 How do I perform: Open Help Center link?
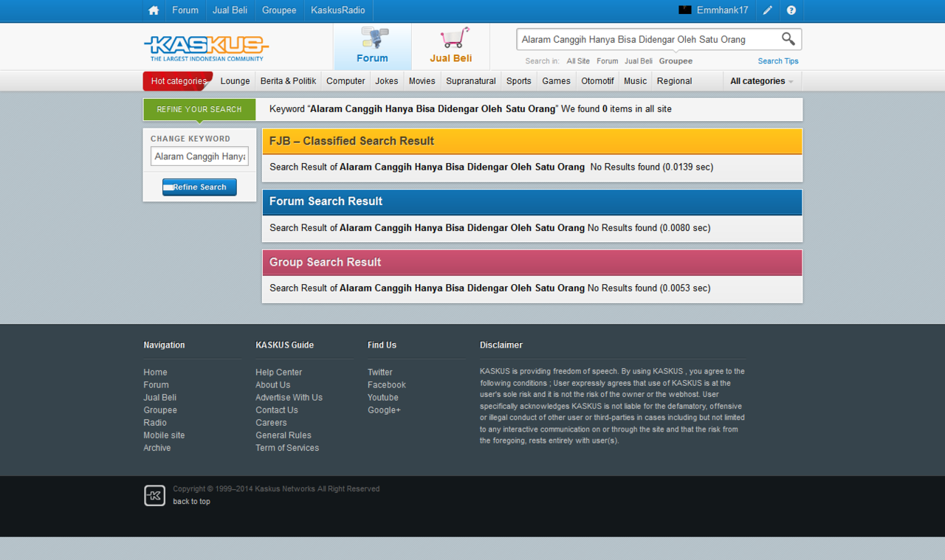point(278,373)
